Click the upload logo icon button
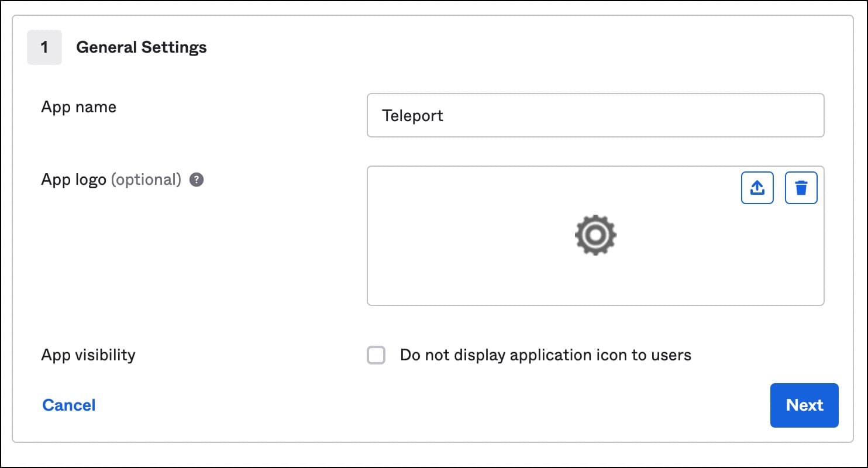The height and width of the screenshot is (468, 868). pos(757,188)
